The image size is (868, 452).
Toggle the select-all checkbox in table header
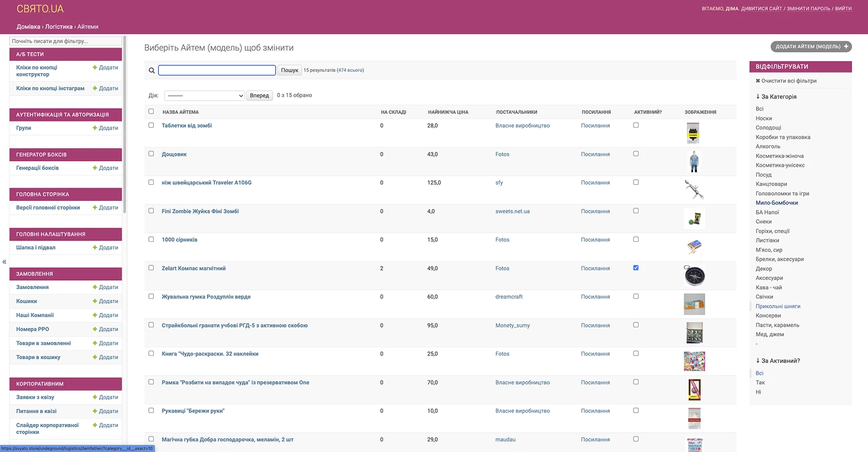click(x=151, y=112)
